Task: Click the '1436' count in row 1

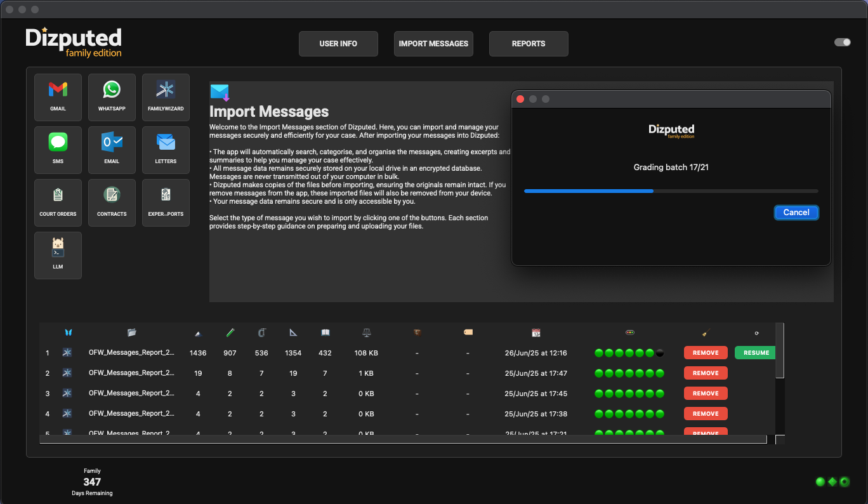Action: click(198, 353)
